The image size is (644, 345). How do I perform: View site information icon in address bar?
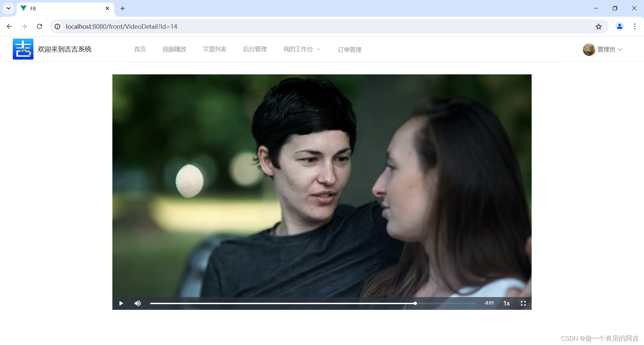[58, 26]
